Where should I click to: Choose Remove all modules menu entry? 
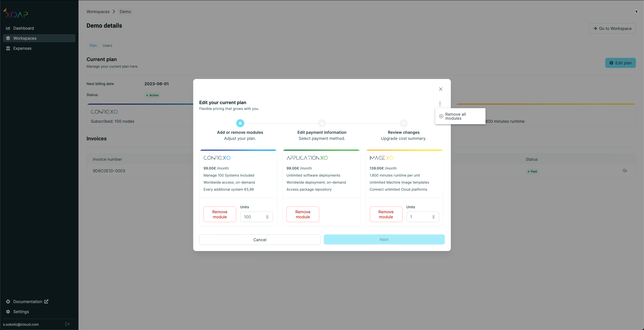[x=460, y=116]
